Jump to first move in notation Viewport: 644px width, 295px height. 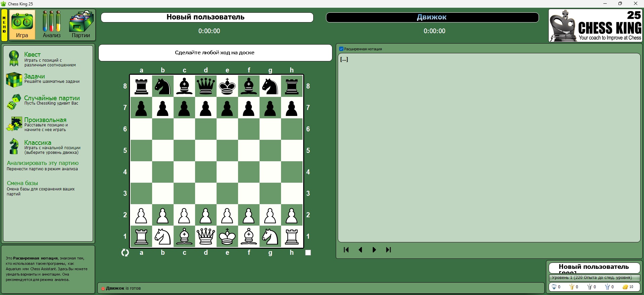pyautogui.click(x=346, y=250)
